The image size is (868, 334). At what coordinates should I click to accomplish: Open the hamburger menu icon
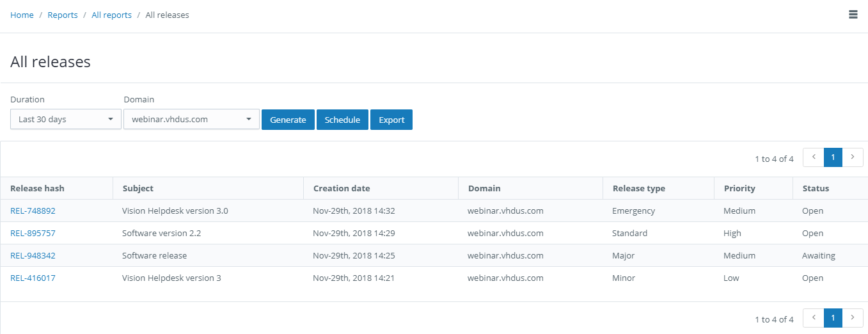[853, 15]
